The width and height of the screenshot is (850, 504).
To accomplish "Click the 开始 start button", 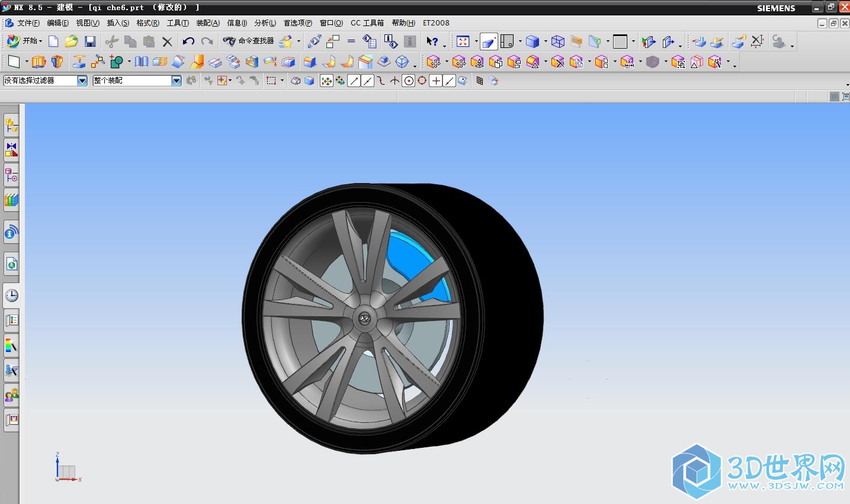I will 24,41.
